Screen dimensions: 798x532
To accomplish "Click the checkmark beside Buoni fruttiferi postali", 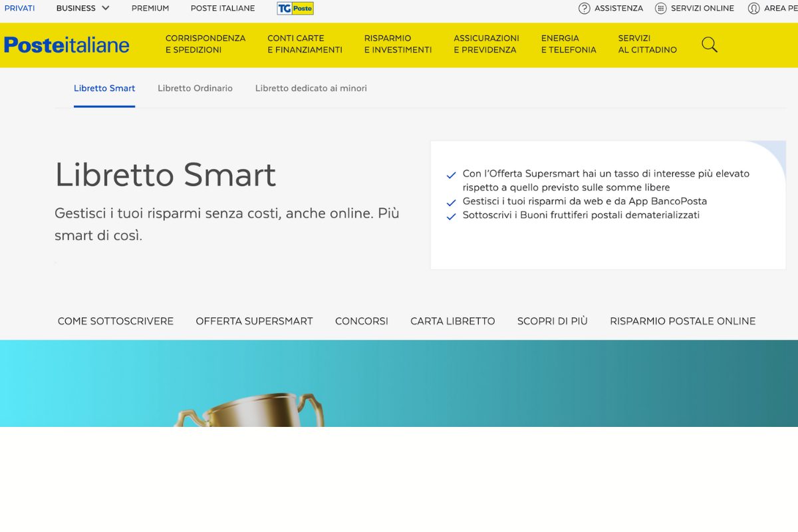I will (x=450, y=215).
